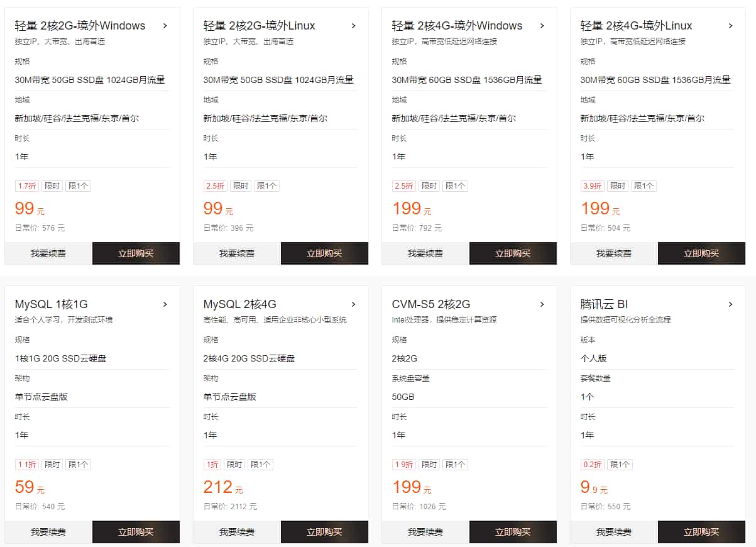Renew 轻量 2核4G-境外Linux via 我要续费
Viewport: 756px width, 547px height.
(x=614, y=253)
